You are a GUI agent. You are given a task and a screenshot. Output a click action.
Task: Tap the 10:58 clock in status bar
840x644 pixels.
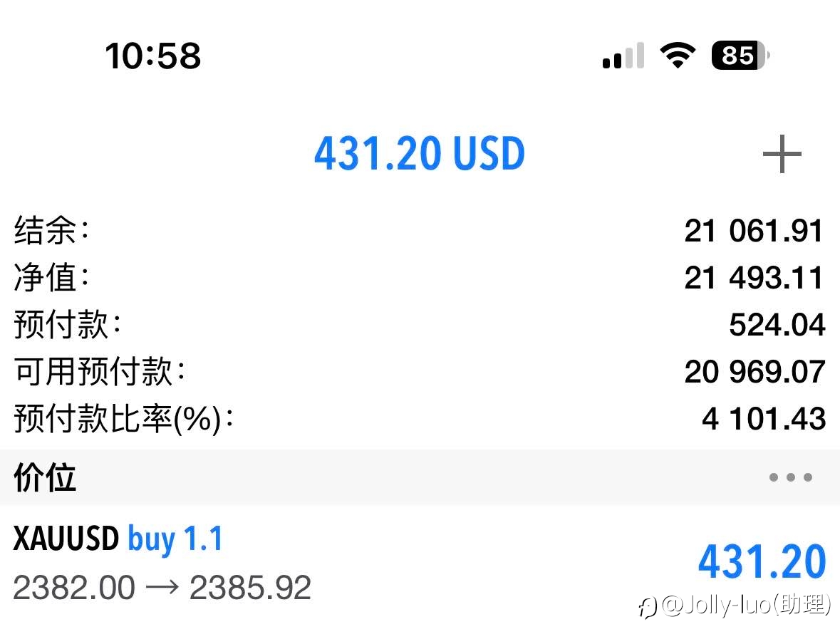(x=153, y=56)
